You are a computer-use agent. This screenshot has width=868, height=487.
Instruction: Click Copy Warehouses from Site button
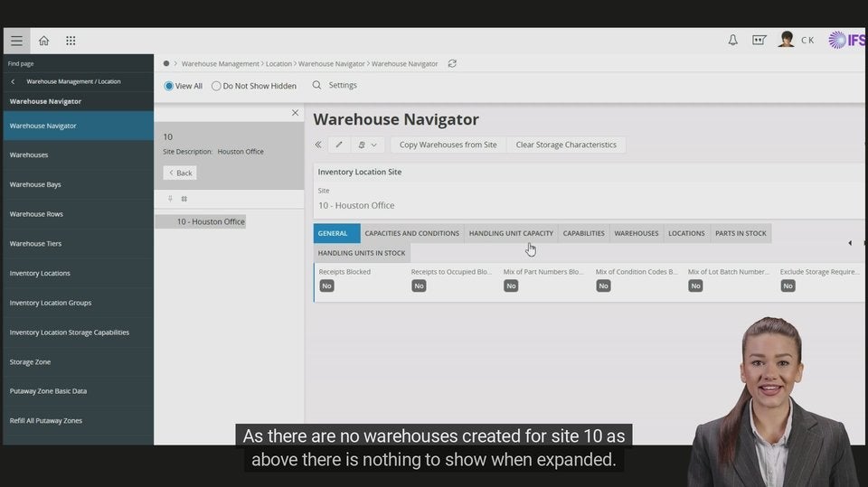tap(448, 145)
